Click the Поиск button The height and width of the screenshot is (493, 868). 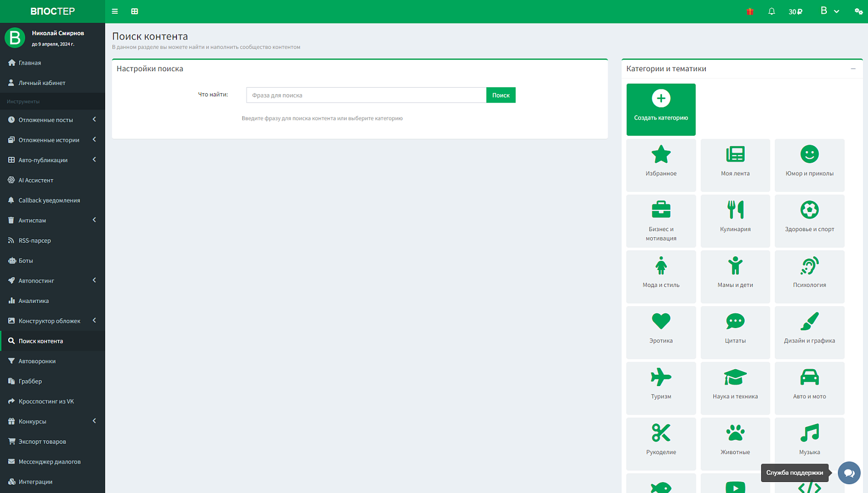[x=501, y=95]
